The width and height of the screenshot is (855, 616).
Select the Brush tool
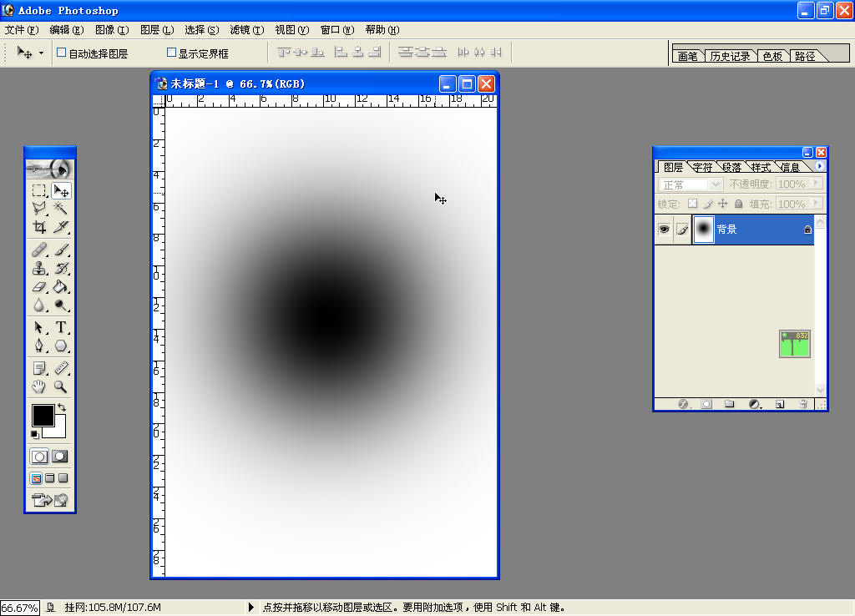pos(61,250)
